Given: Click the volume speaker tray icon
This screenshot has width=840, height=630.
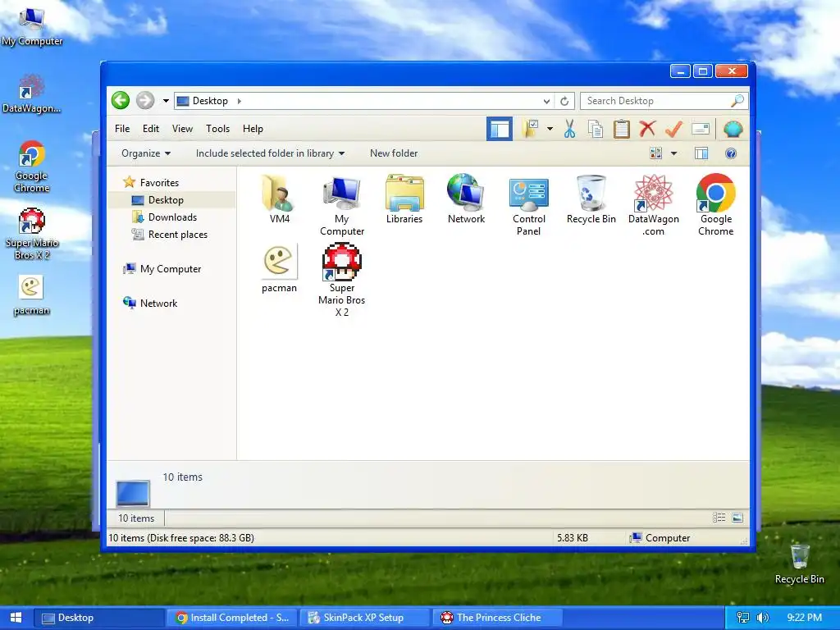Looking at the screenshot, I should [762, 618].
